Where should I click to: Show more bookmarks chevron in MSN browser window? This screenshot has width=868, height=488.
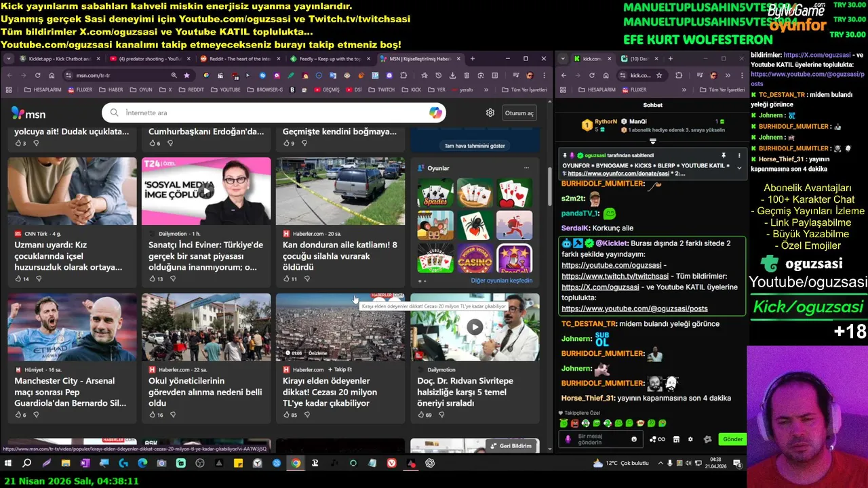point(486,89)
